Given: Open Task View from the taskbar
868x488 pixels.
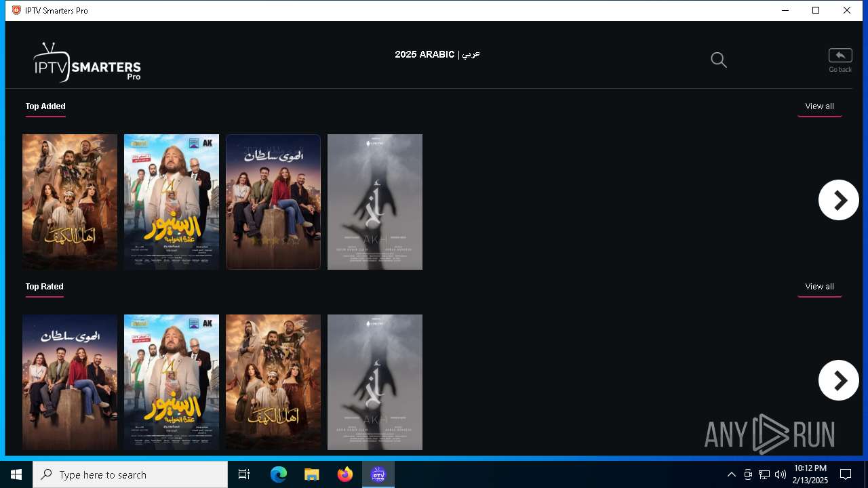Looking at the screenshot, I should coord(244,474).
